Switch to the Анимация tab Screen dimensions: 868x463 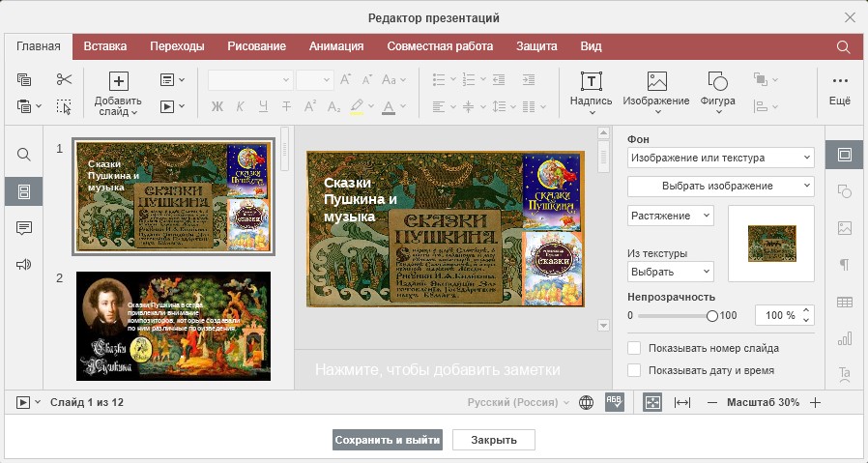(336, 46)
